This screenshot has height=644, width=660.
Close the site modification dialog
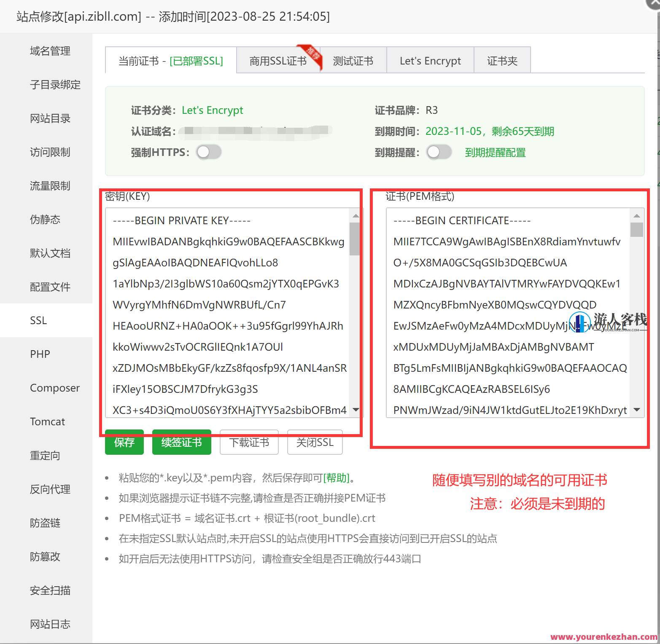click(654, 3)
